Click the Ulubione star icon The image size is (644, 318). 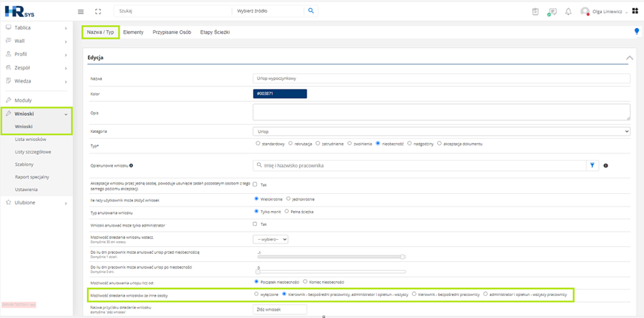[8, 203]
